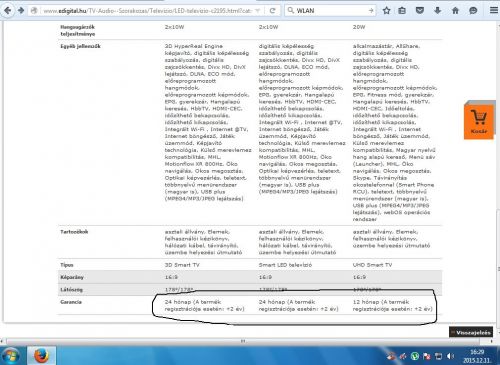Screen dimensions: 500x365
Task: Open the uTorrent tray icon
Action: [415, 356]
